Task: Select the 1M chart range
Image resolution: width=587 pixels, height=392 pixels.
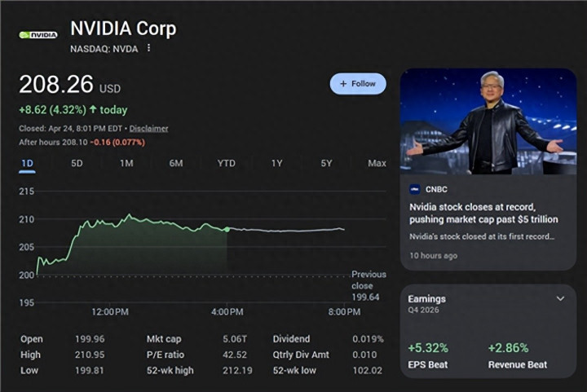Action: (x=126, y=164)
